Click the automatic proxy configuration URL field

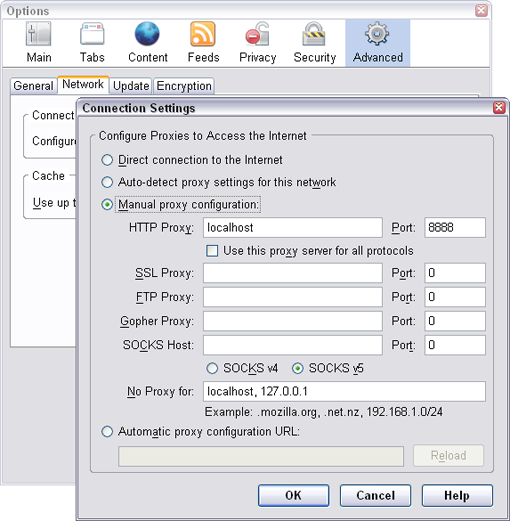tap(261, 456)
